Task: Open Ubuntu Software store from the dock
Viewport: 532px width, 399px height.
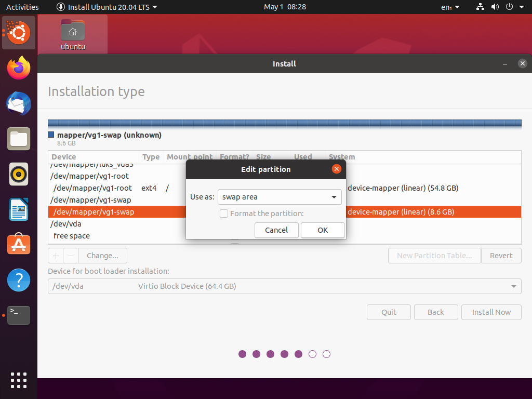Action: [19, 244]
